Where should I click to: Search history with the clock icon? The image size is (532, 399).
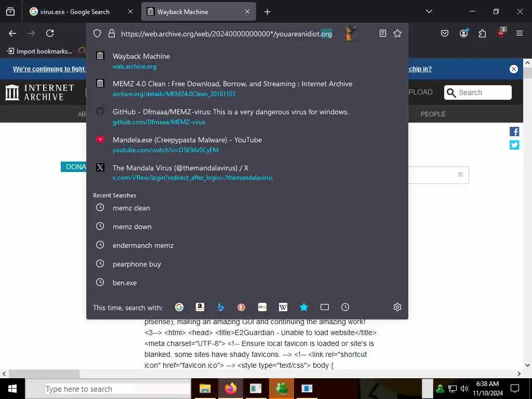click(x=345, y=307)
